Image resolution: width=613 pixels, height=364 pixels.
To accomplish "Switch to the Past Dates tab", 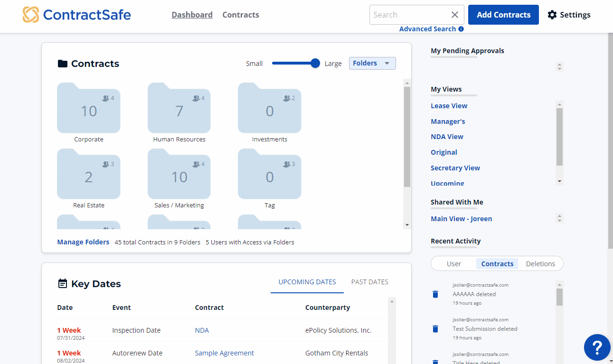I will click(369, 282).
